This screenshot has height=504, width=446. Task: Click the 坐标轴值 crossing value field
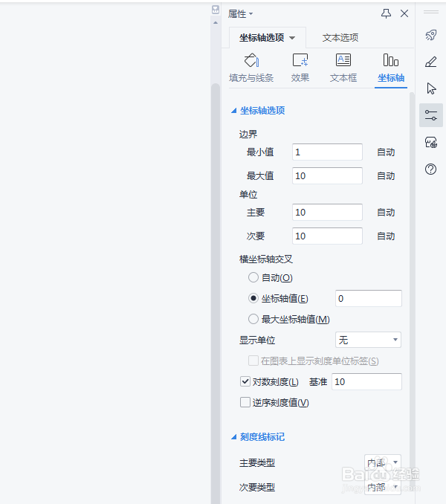coord(369,298)
